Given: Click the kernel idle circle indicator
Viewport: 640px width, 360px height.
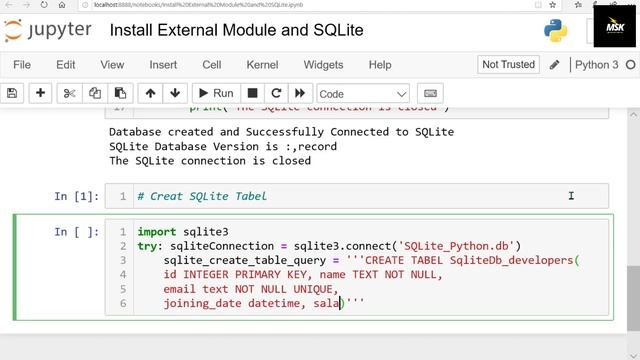Looking at the screenshot, I should 631,65.
